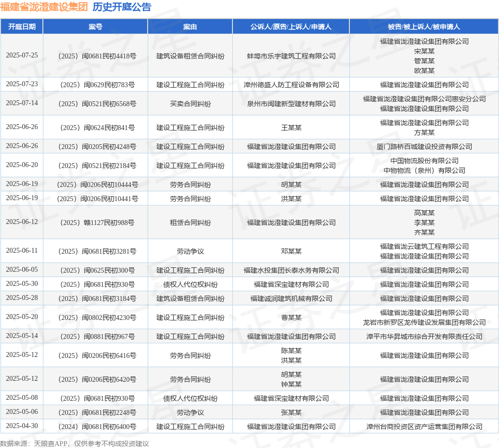The width and height of the screenshot is (499, 448).
Task: Click plaintiff 福建水投集团长泰水务有限公司
Action: click(291, 270)
